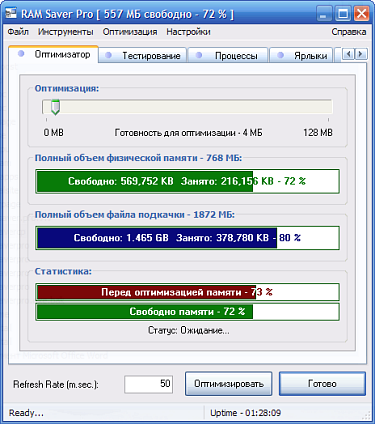The width and height of the screenshot is (375, 424).
Task: Click the Оптимизировать button
Action: [229, 384]
